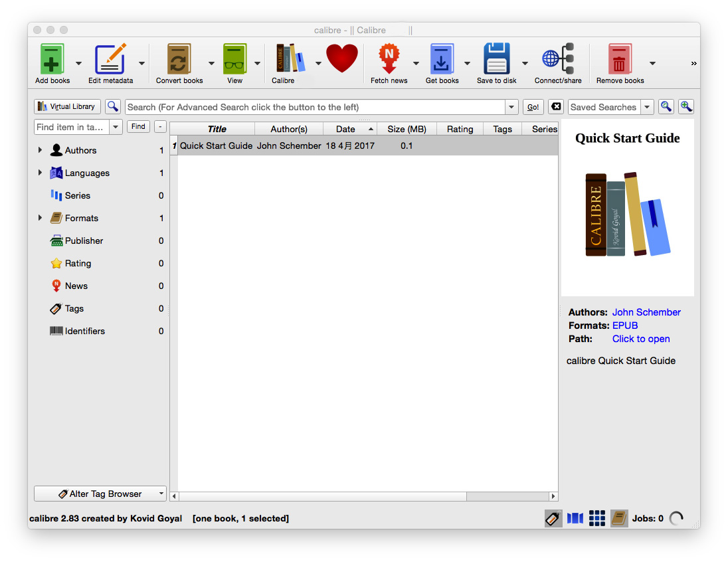The image size is (728, 562).
Task: Open the Add books dropdown arrow
Action: click(78, 63)
